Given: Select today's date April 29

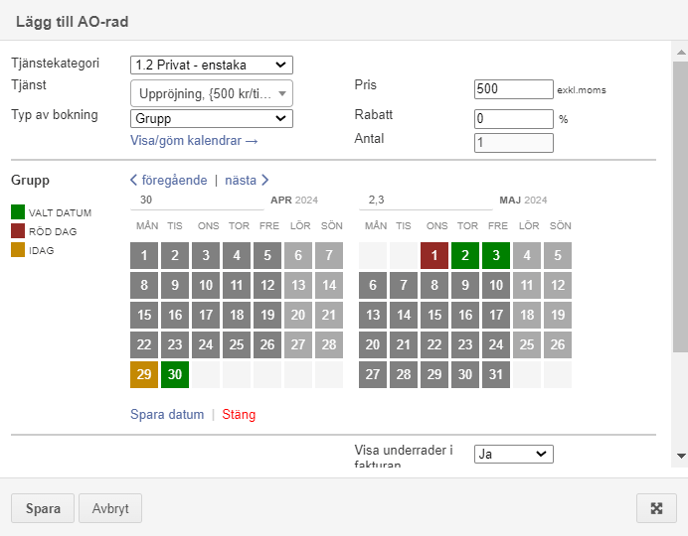Looking at the screenshot, I should click(144, 374).
